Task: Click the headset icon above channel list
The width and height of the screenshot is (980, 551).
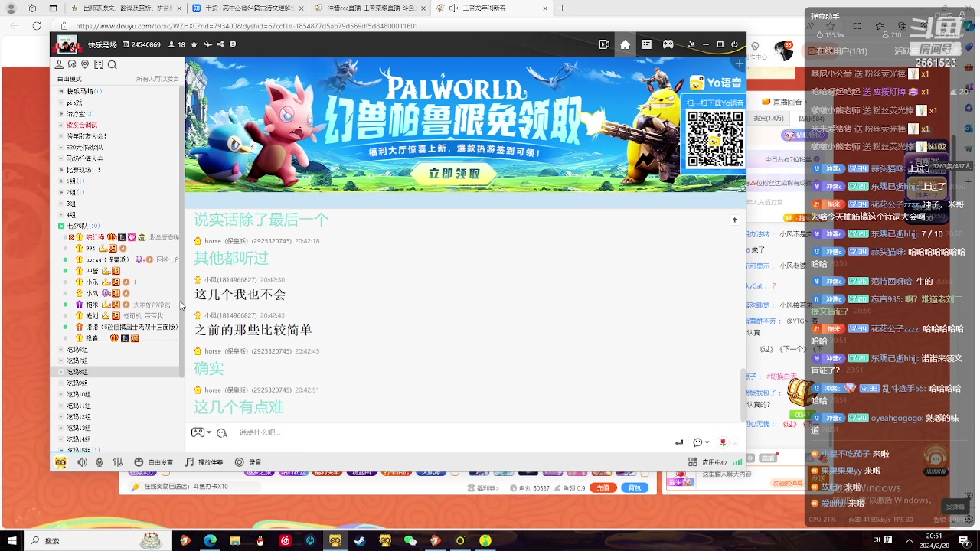Action: (72, 65)
